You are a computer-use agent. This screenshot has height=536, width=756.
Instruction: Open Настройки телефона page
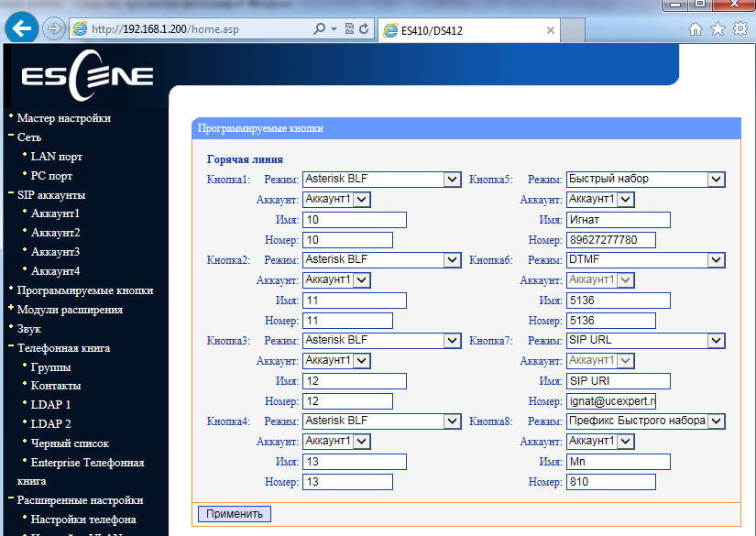click(x=83, y=520)
